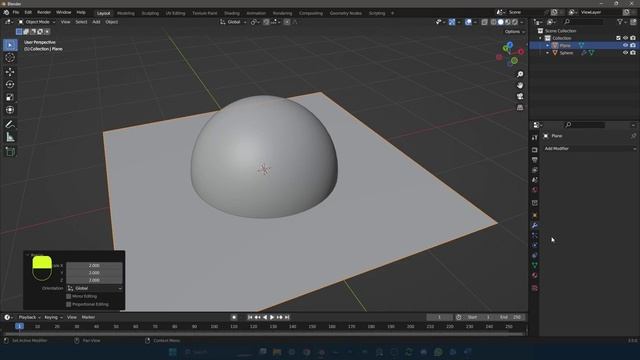This screenshot has height=360, width=640.
Task: Open Add Modifier dropdown
Action: click(590, 149)
